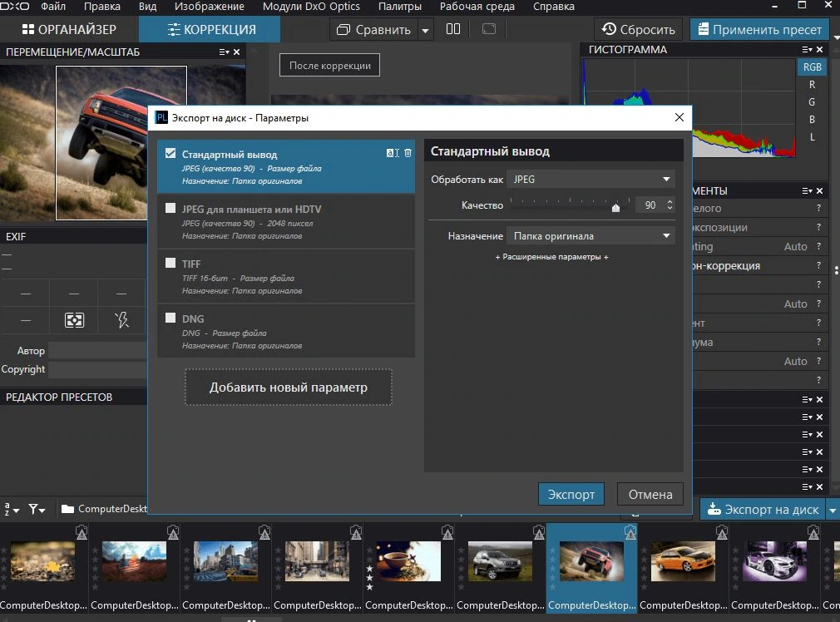Open the Сравнить dropdown arrow
Screen dimensions: 840x622
click(x=425, y=30)
